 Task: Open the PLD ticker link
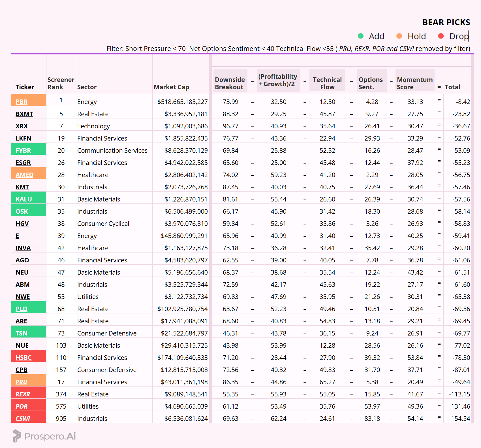[x=22, y=309]
